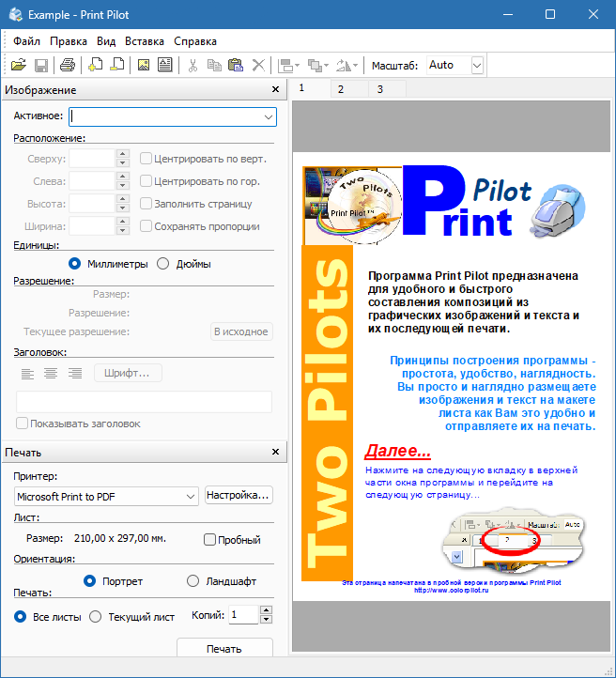Select Портрет orientation

pos(89,581)
